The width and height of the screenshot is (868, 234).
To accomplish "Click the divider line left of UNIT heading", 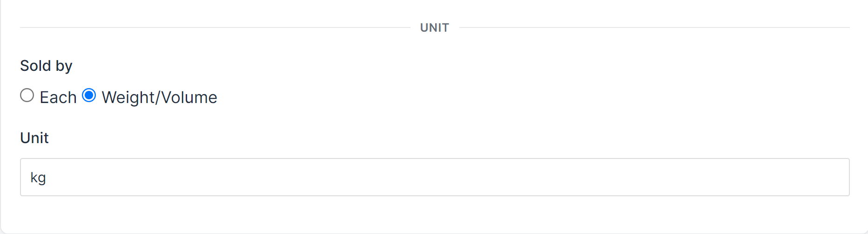I will (214, 28).
